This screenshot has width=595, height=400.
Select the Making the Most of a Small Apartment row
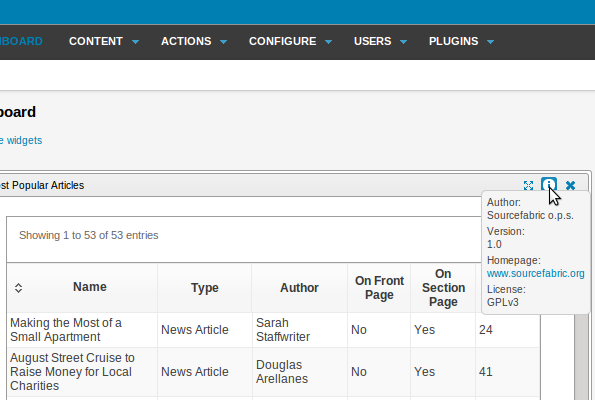click(273, 330)
